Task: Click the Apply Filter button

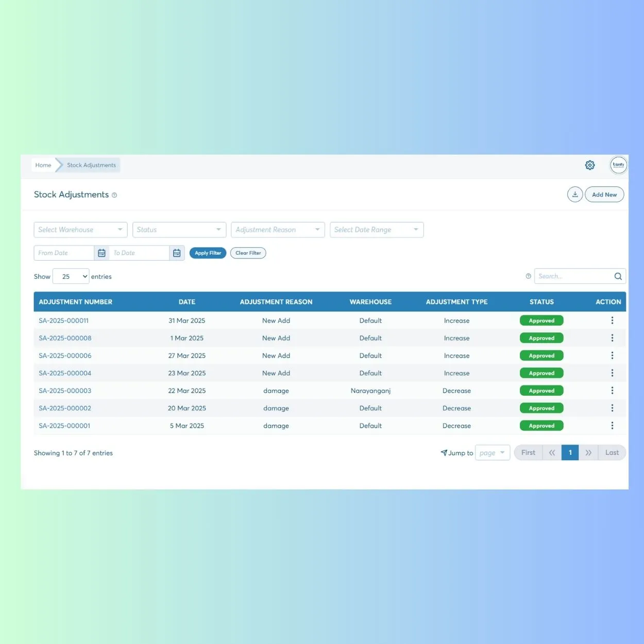Action: 208,253
